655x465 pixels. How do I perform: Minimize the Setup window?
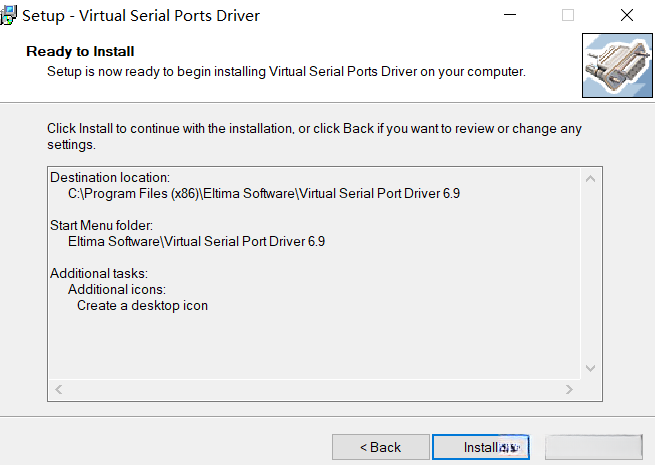[510, 15]
